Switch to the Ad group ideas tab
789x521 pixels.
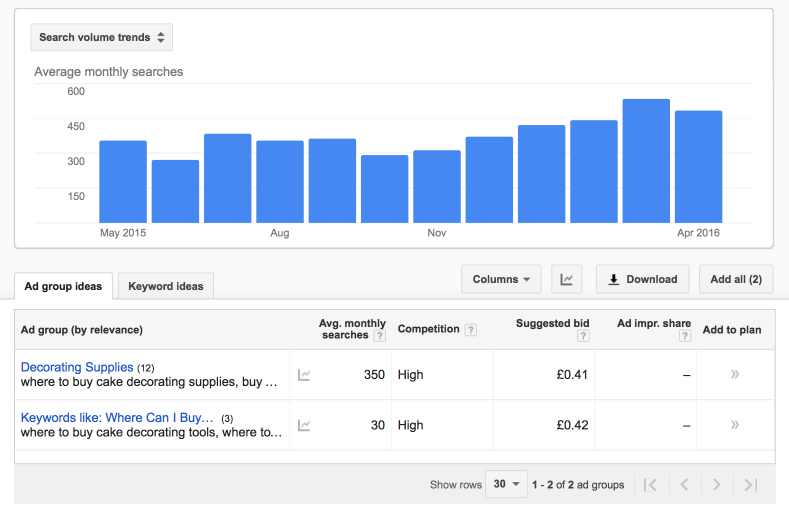point(63,286)
